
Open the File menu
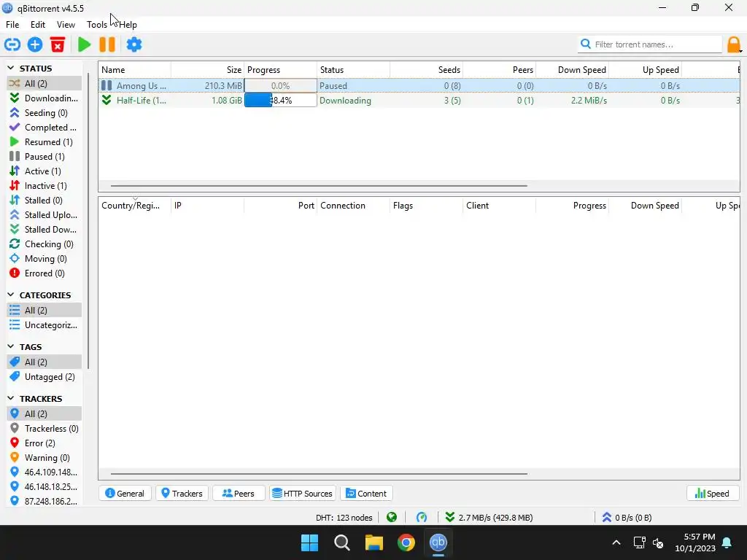tap(12, 25)
